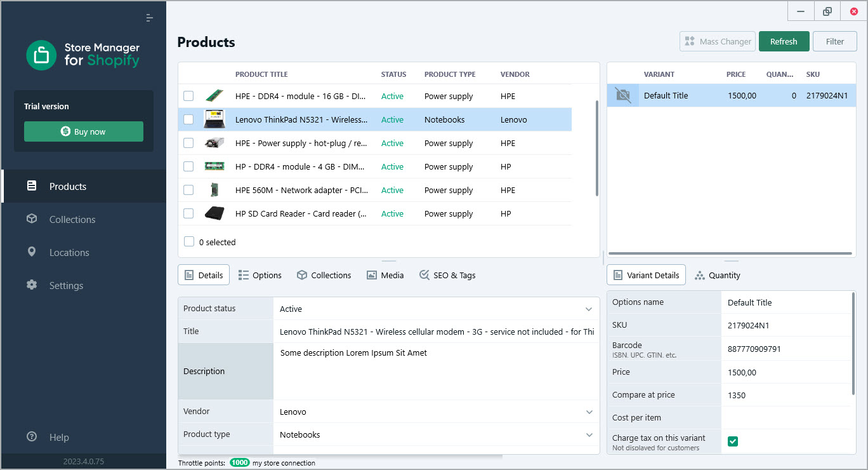
Task: Click the Compare at price field 1350
Action: tap(786, 395)
